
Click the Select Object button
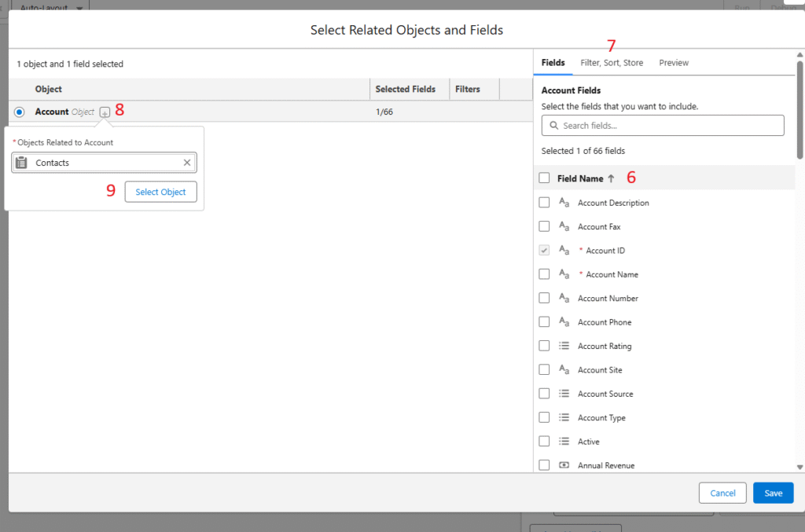(x=160, y=192)
